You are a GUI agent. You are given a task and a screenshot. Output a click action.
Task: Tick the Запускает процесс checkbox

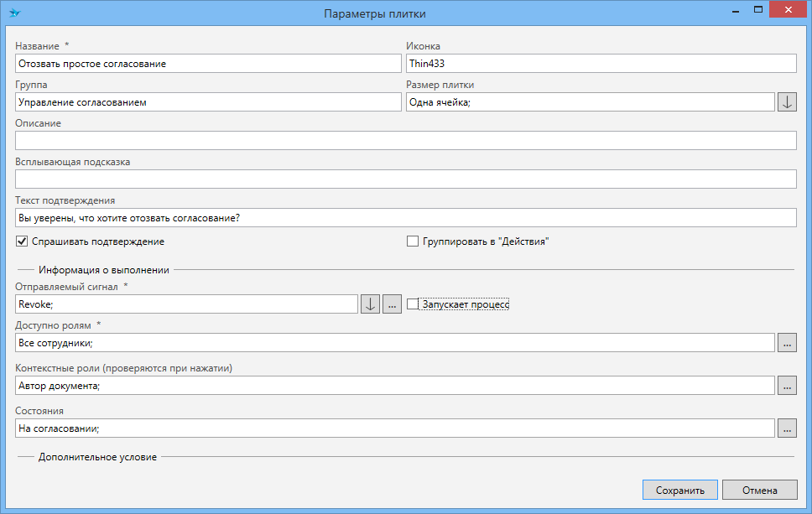pos(413,304)
